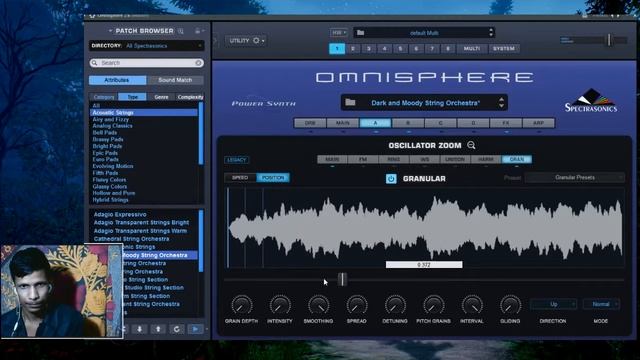Image resolution: width=640 pixels, height=360 pixels.
Task: Select the Category attribute column tab
Action: click(104, 97)
